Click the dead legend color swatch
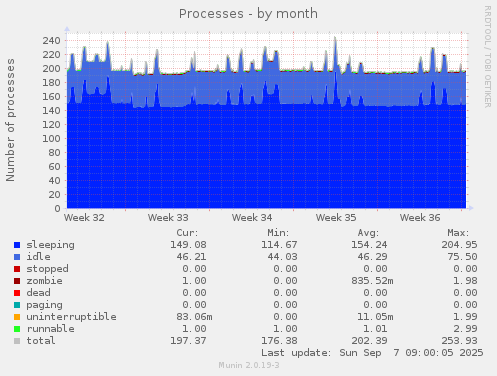Image resolution: width=497 pixels, height=376 pixels. (17, 293)
